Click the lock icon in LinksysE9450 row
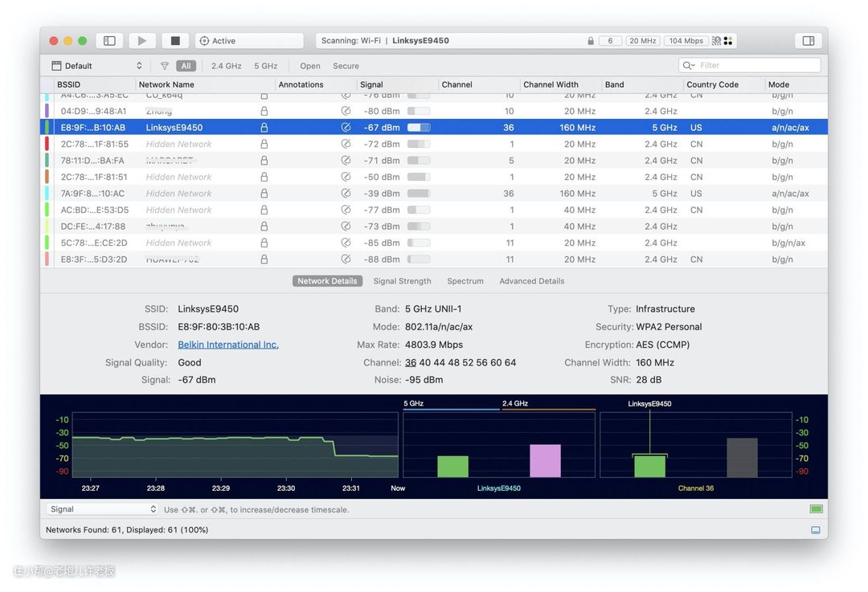Viewport: 868px width, 592px height. point(264,128)
